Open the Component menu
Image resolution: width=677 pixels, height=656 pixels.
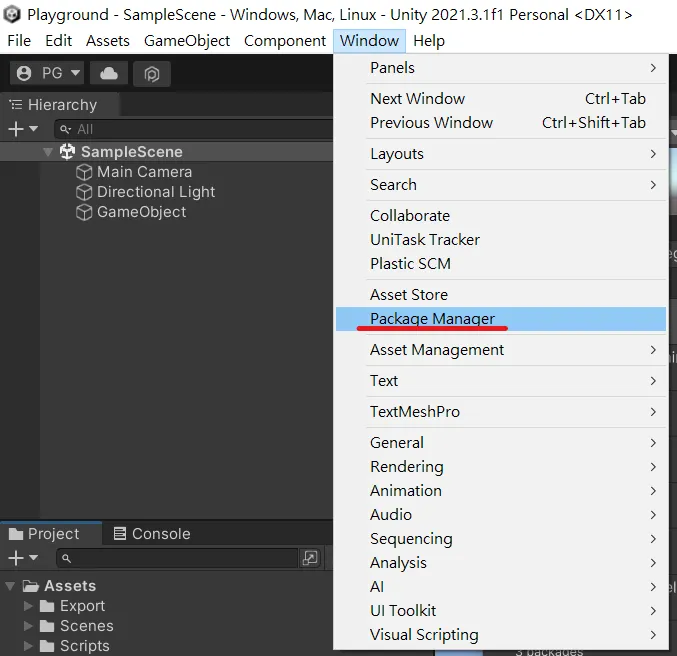click(285, 41)
